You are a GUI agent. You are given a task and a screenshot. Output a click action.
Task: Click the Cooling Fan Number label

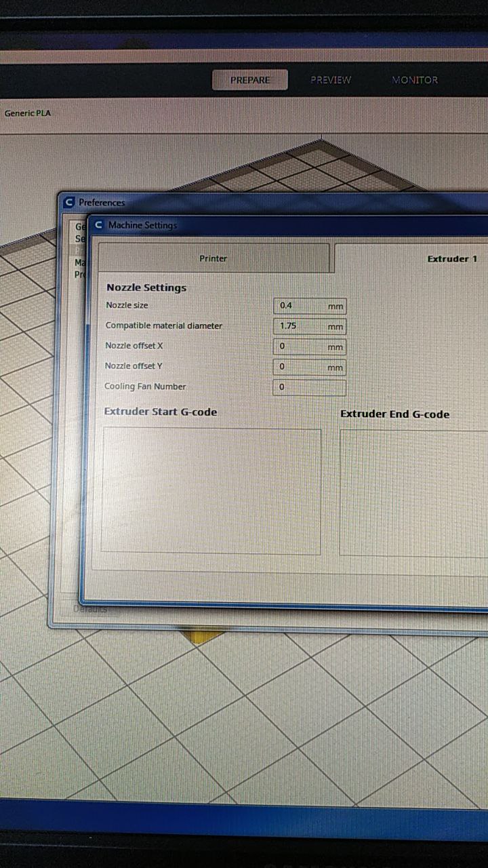tap(145, 387)
